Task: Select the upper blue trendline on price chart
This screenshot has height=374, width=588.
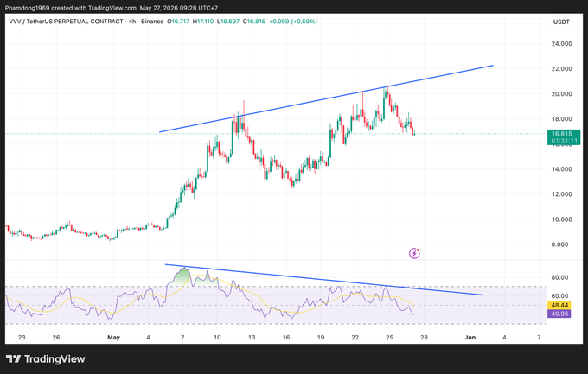Action: coord(326,98)
